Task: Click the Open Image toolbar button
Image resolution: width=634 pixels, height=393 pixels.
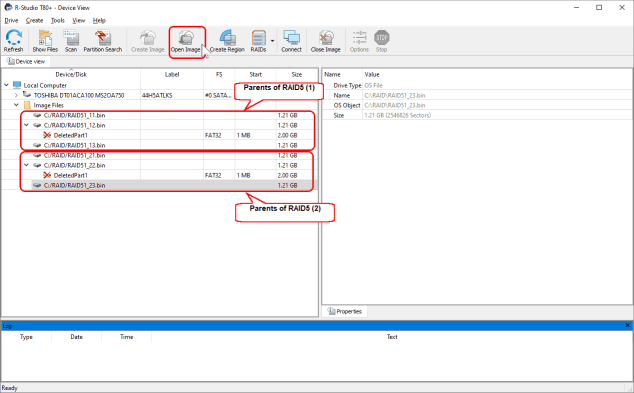Action: (x=186, y=41)
